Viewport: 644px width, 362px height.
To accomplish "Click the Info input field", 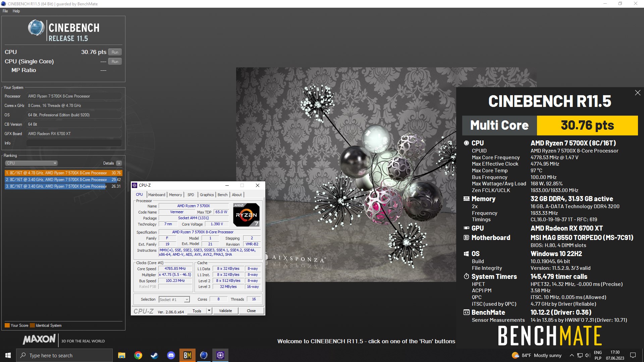I will coord(74,143).
